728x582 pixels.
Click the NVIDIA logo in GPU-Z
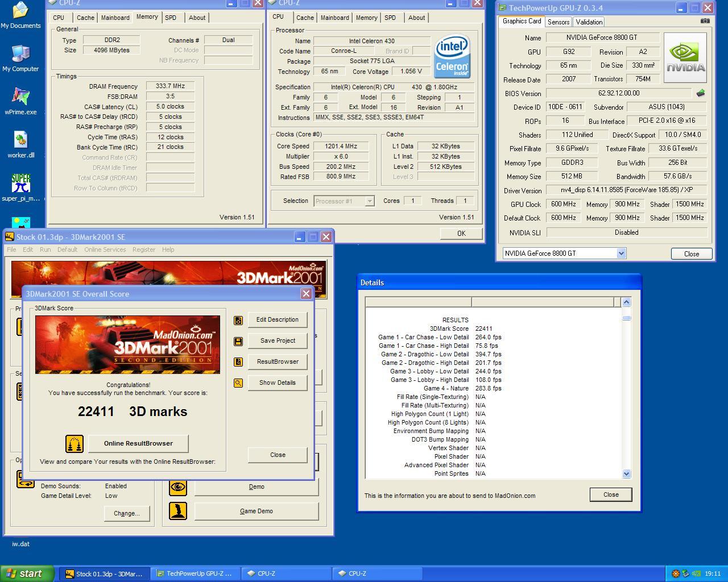(x=685, y=57)
